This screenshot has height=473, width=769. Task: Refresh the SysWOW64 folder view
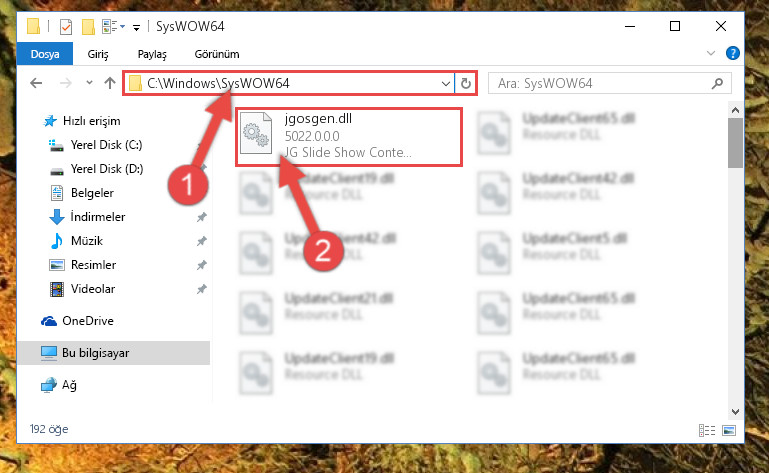click(465, 83)
